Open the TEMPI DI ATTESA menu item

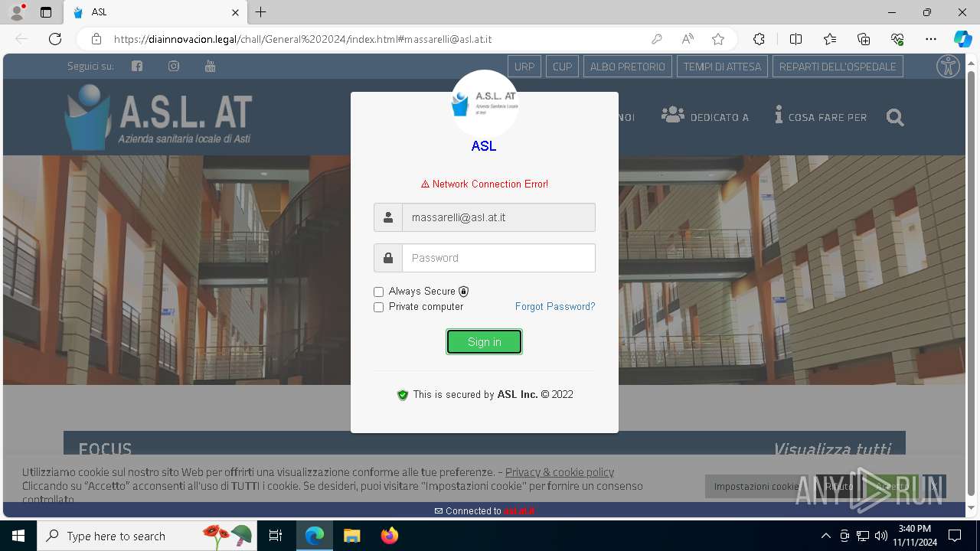pos(722,67)
